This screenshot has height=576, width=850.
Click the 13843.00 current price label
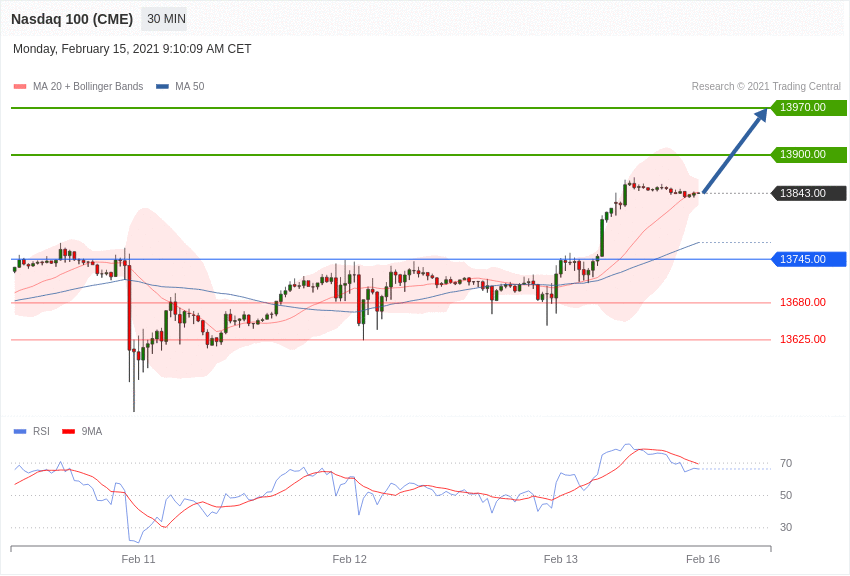[x=808, y=193]
